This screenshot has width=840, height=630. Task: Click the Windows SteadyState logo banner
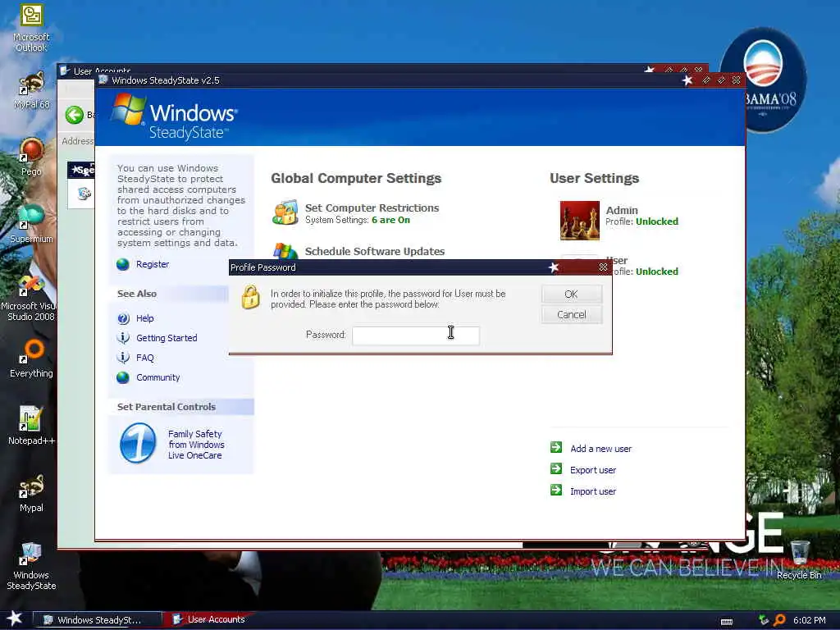[176, 116]
